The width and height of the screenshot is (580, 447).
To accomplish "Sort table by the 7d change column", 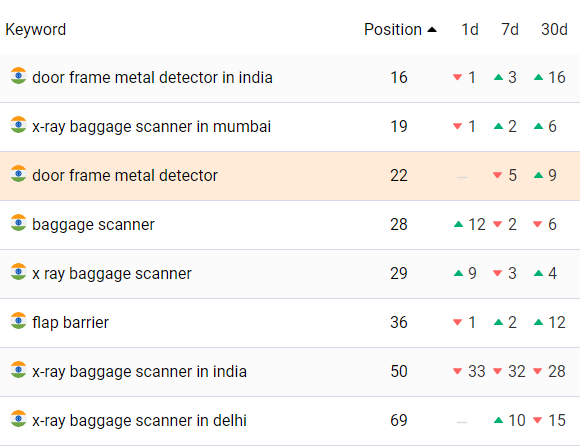I will pyautogui.click(x=510, y=30).
